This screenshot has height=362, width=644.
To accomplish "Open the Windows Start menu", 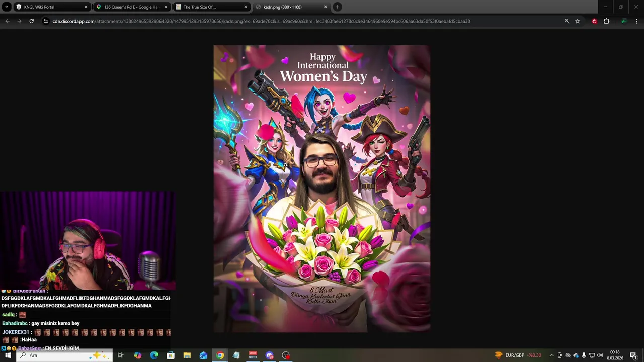I will (8, 355).
